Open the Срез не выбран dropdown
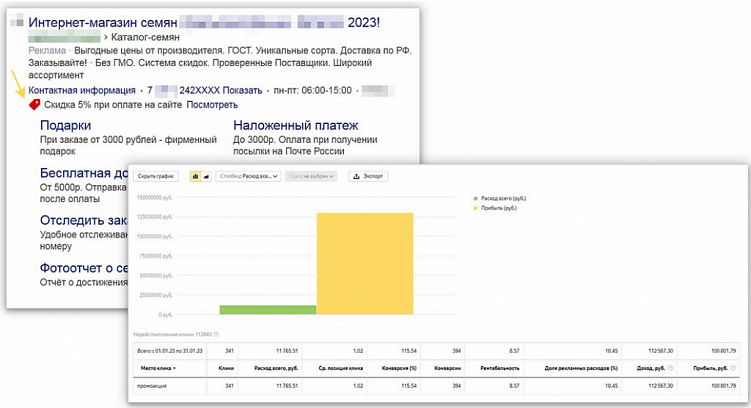This screenshot has width=751, height=408. [x=311, y=176]
